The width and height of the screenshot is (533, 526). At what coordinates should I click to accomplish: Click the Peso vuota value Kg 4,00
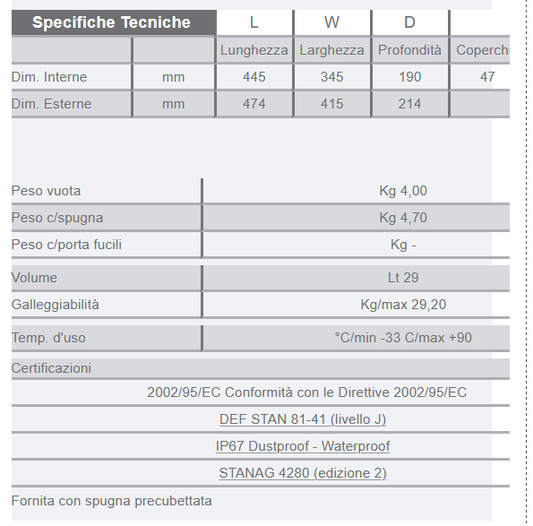coord(403,191)
